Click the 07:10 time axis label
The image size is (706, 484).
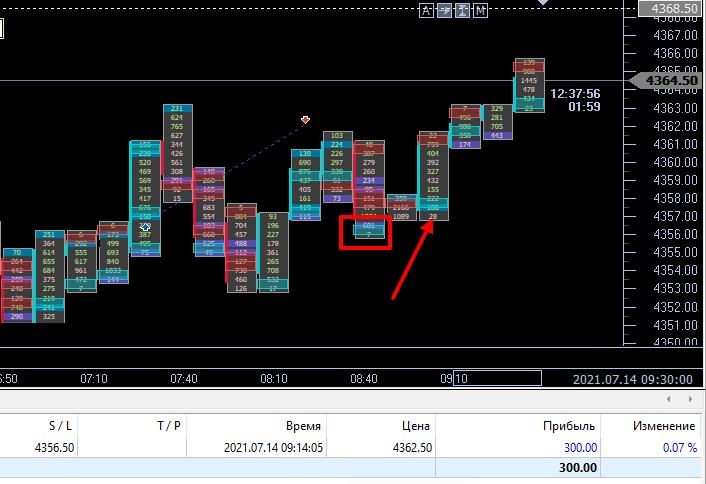(94, 379)
